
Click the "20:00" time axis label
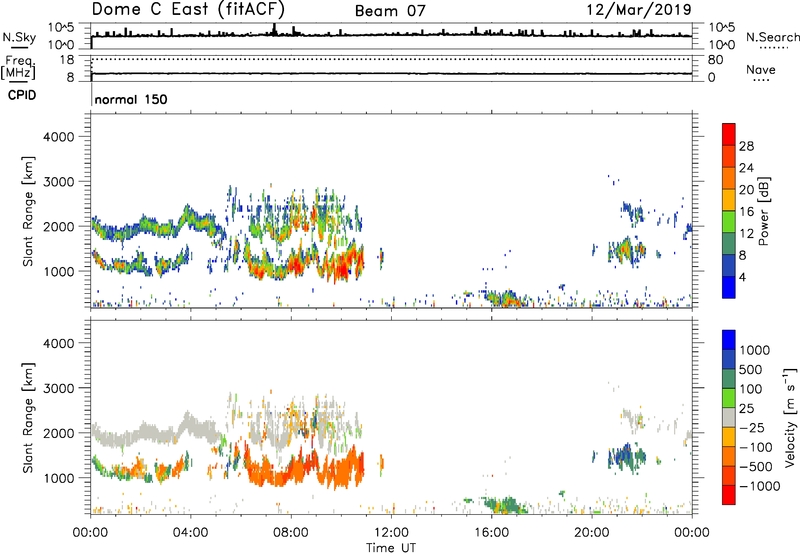tap(592, 533)
